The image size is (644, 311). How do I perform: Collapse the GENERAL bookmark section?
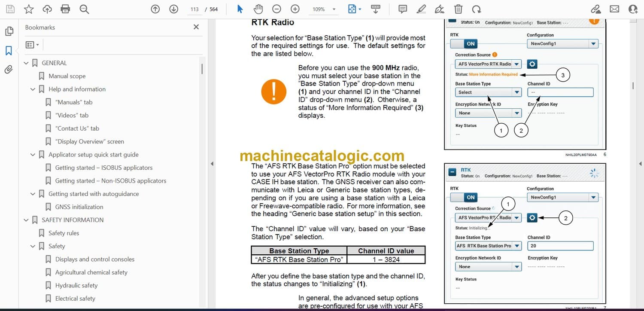[26, 63]
